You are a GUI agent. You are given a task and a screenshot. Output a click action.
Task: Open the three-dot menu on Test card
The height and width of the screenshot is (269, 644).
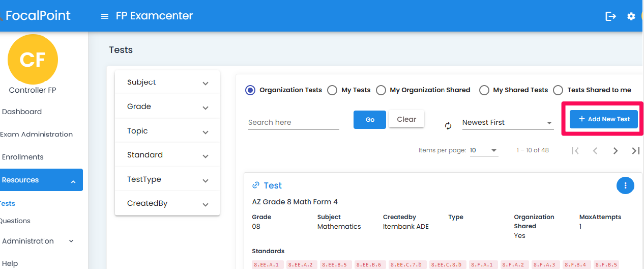(x=625, y=185)
